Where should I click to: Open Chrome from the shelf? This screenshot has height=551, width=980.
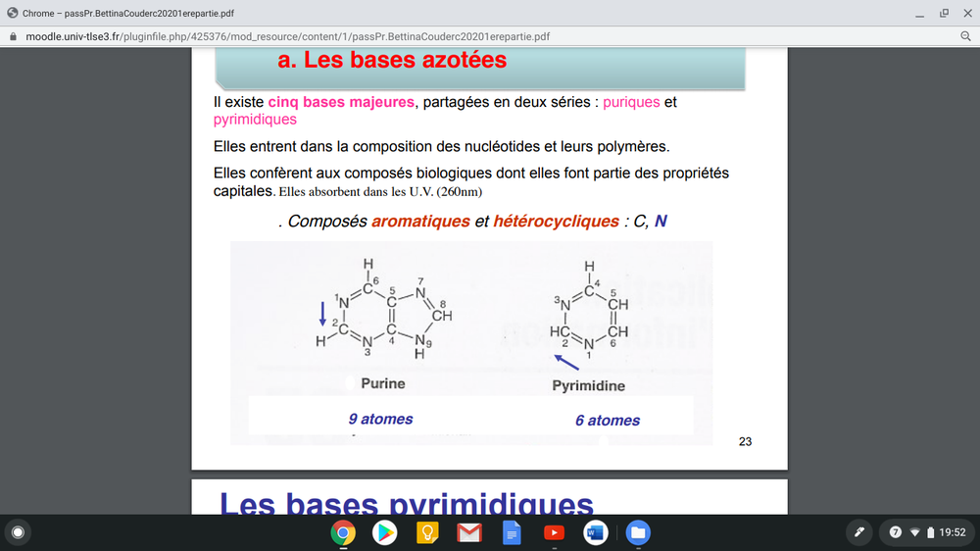pos(342,532)
